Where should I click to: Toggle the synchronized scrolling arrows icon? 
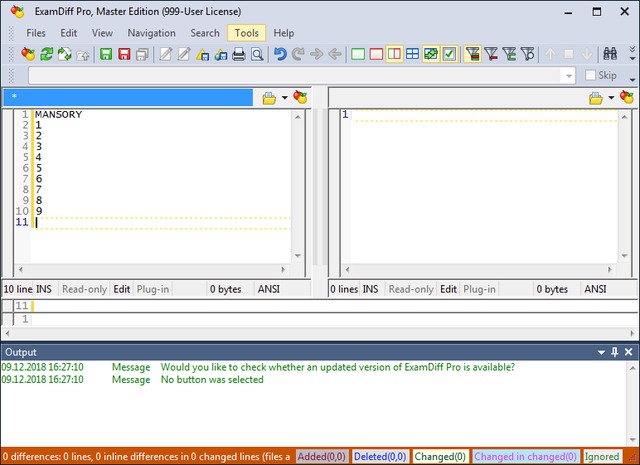431,54
